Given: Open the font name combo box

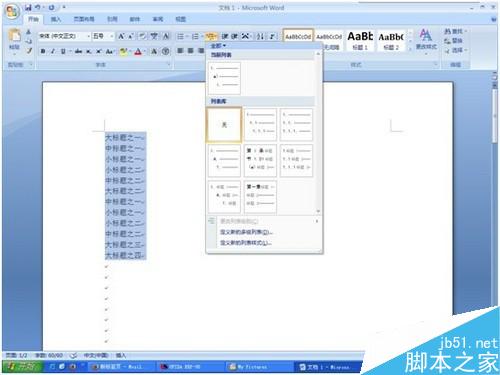Looking at the screenshot, I should click(x=64, y=36).
